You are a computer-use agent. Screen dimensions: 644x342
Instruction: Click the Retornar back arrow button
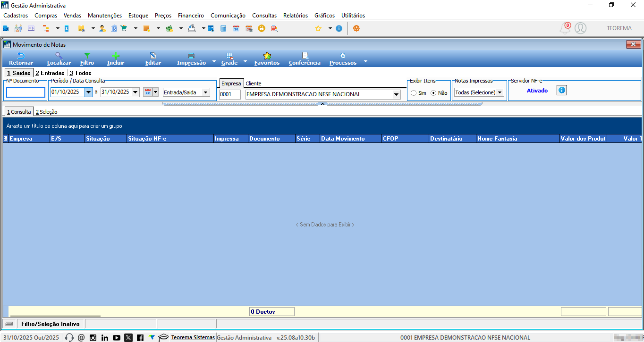(x=21, y=59)
